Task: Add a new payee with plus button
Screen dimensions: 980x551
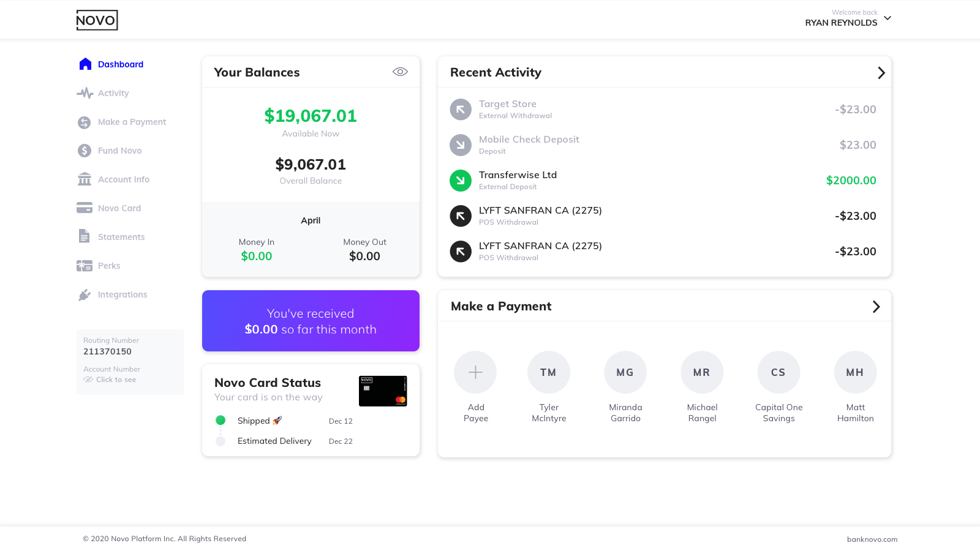Action: 475,372
